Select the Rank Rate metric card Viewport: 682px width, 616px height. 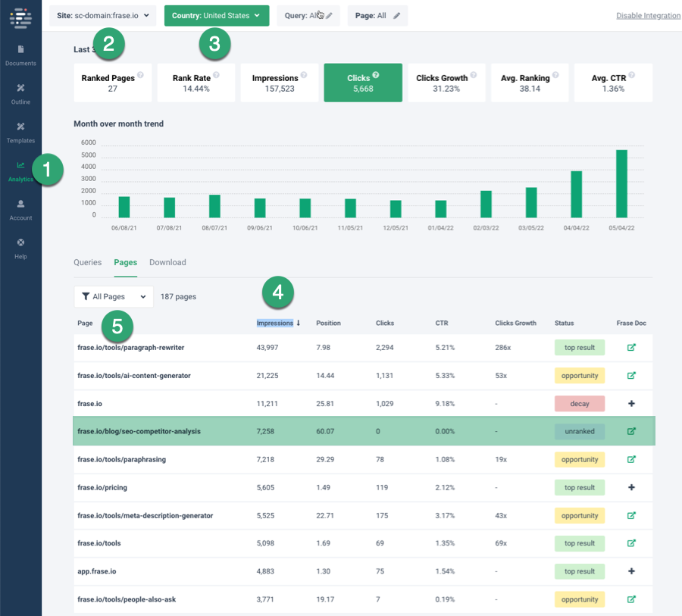click(196, 83)
